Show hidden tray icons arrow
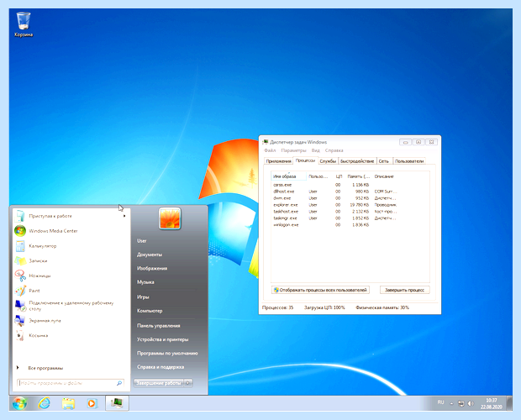Viewport: 521px width, 420px height. 451,404
